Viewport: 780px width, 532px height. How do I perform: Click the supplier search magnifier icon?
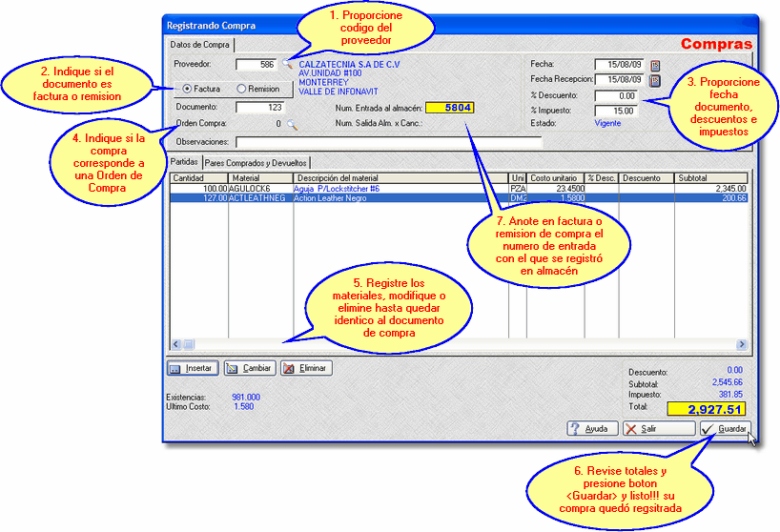point(288,65)
